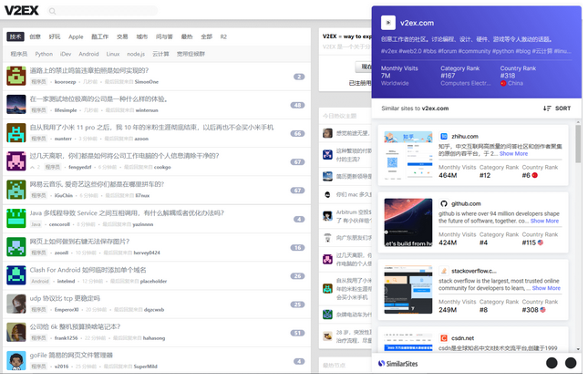Click the 48 reply count badge
The width and height of the screenshot is (588, 382).
[x=297, y=106]
